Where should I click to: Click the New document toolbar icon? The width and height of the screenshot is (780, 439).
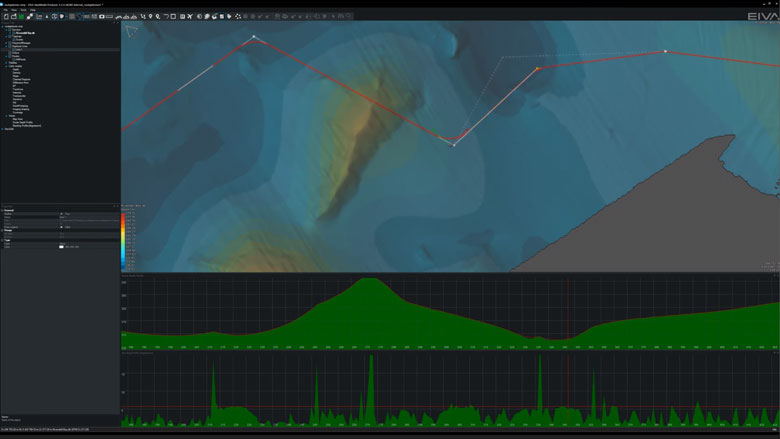tap(5, 17)
